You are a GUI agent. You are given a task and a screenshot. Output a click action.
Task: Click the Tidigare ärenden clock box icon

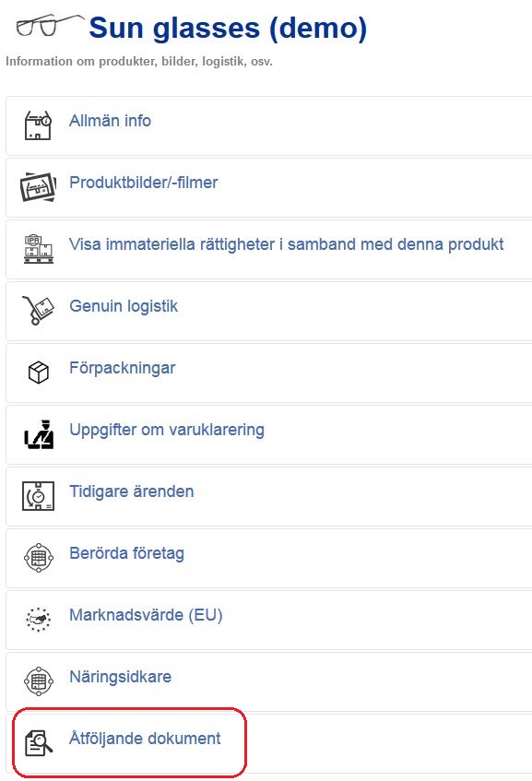click(x=39, y=496)
